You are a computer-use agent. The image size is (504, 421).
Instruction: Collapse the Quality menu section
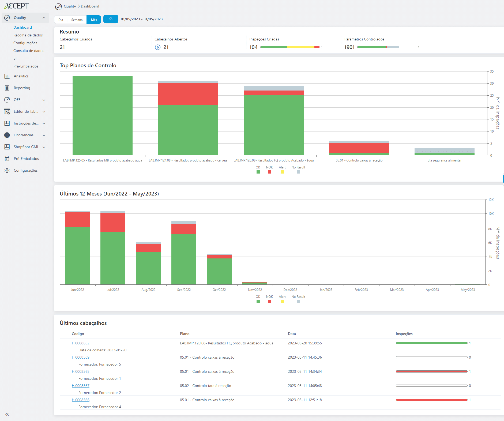[x=44, y=18]
